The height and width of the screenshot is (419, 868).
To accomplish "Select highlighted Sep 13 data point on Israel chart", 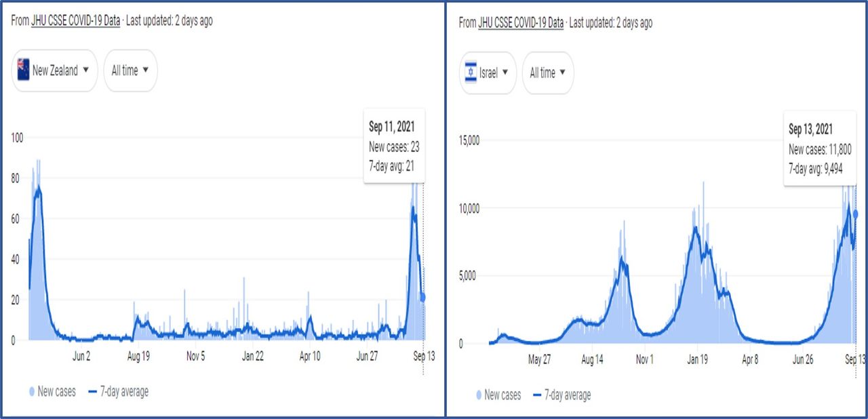I will 856,214.
